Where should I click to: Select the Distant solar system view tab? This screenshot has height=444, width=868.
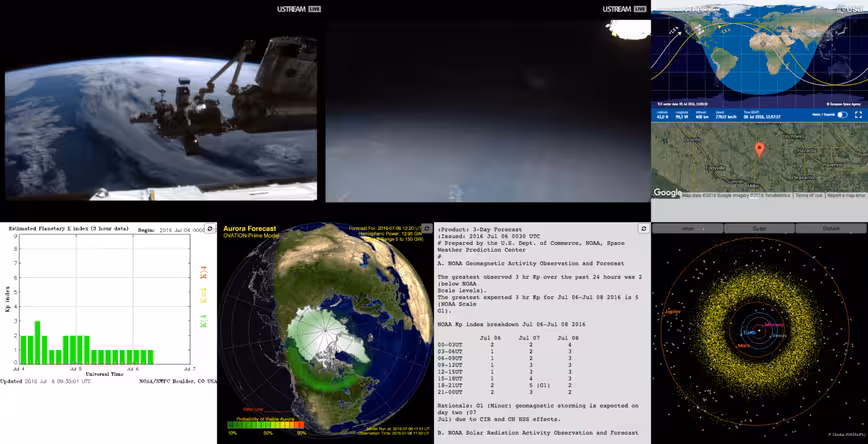pos(831,228)
